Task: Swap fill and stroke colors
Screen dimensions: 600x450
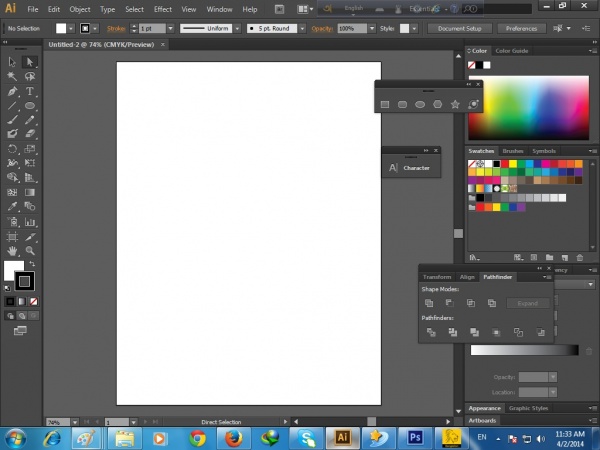Action: (x=31, y=262)
